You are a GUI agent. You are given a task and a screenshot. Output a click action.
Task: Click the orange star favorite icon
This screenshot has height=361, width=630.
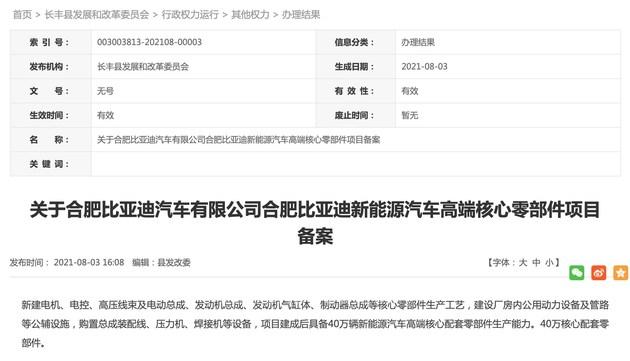[x=620, y=273]
